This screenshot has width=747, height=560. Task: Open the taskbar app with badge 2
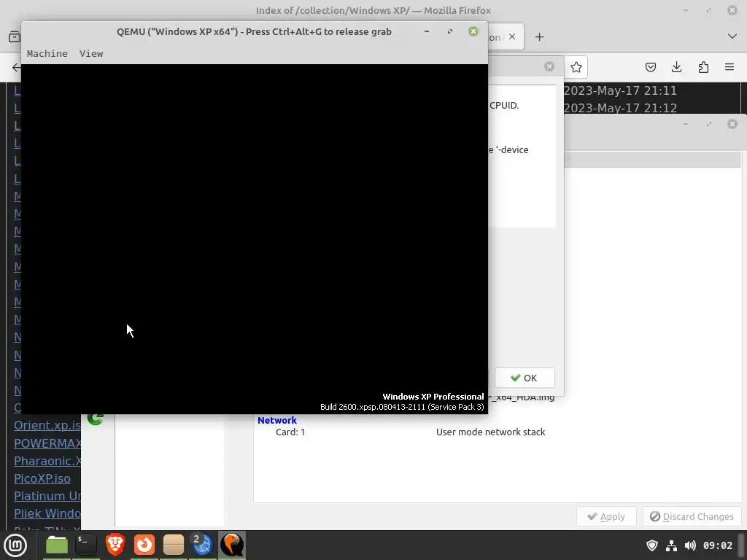(202, 545)
